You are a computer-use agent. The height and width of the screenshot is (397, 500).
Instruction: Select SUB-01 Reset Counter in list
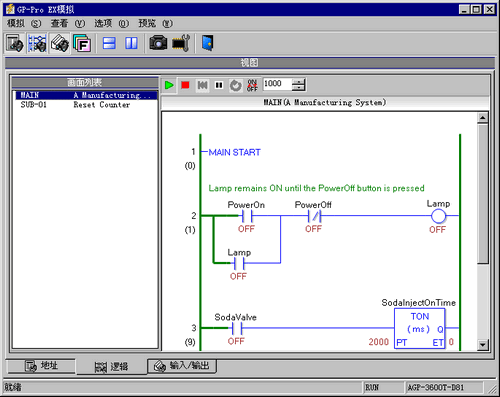click(85, 105)
